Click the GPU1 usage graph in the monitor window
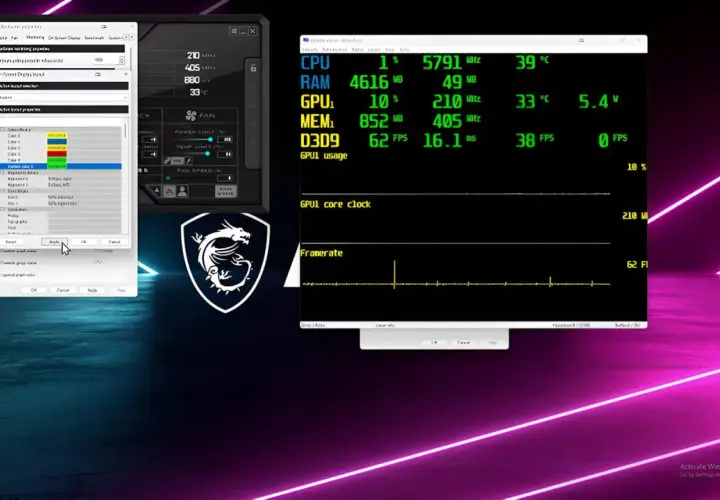Viewport: 720px width, 500px height. 456,178
